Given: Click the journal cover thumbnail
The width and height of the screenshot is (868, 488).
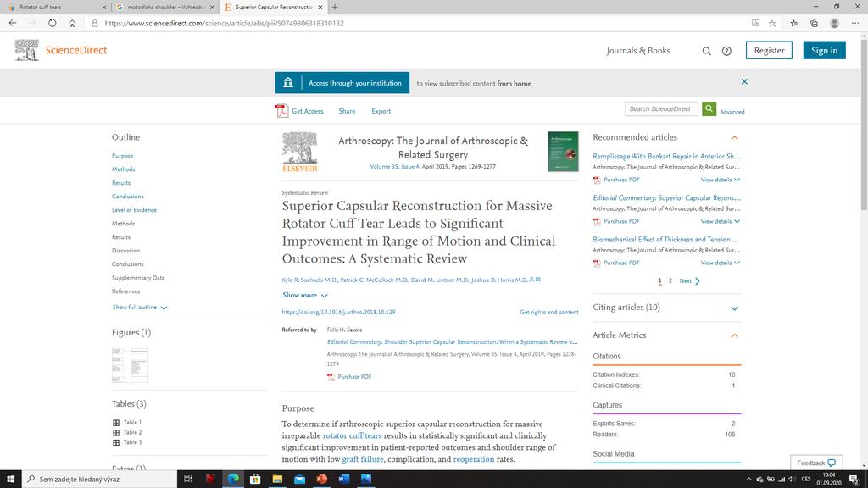Looking at the screenshot, I should 563,152.
